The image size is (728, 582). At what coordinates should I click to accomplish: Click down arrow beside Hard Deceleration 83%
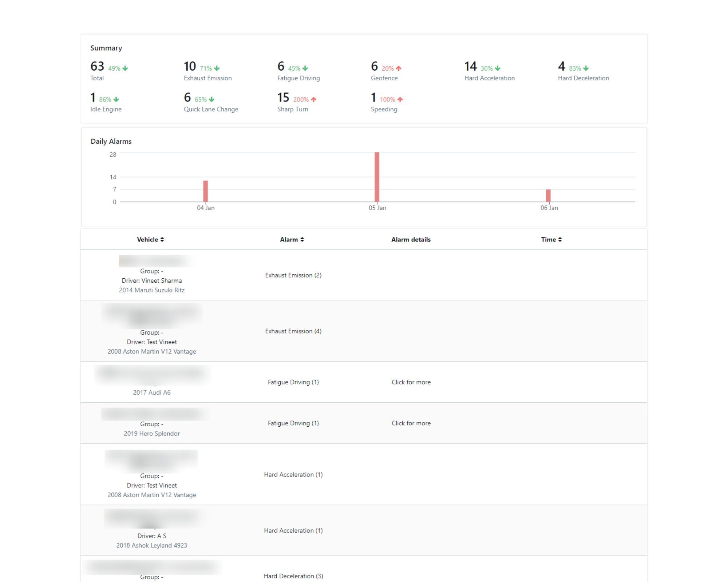click(x=586, y=68)
